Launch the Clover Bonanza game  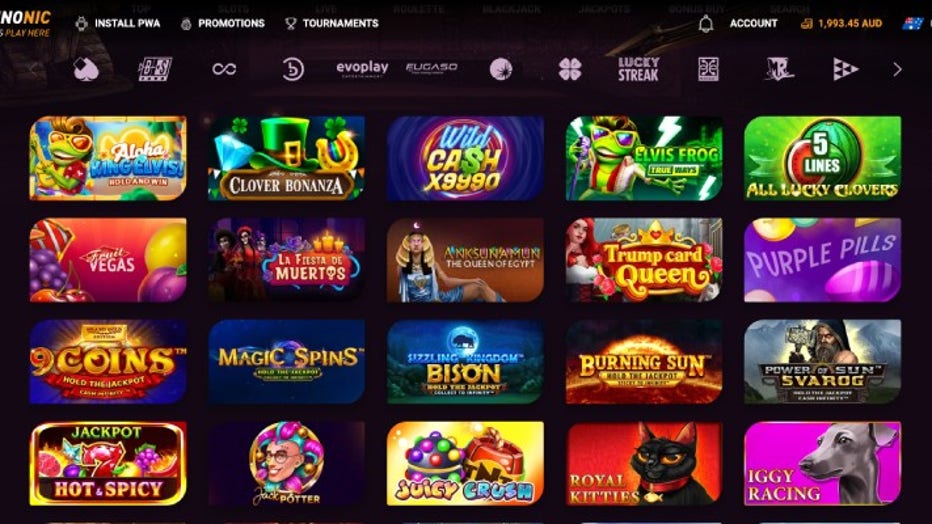pyautogui.click(x=286, y=158)
